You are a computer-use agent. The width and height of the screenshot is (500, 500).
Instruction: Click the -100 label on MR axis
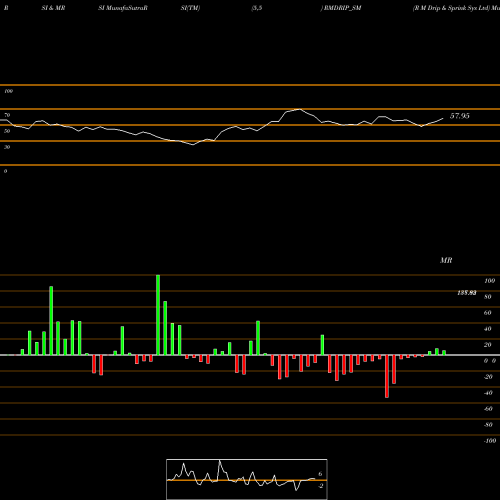tap(490, 441)
